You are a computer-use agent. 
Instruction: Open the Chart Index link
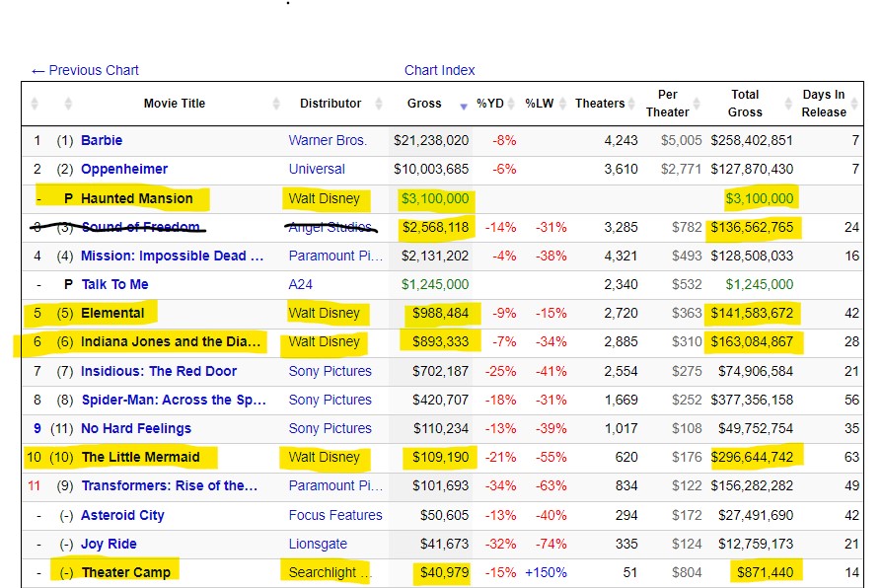439,70
